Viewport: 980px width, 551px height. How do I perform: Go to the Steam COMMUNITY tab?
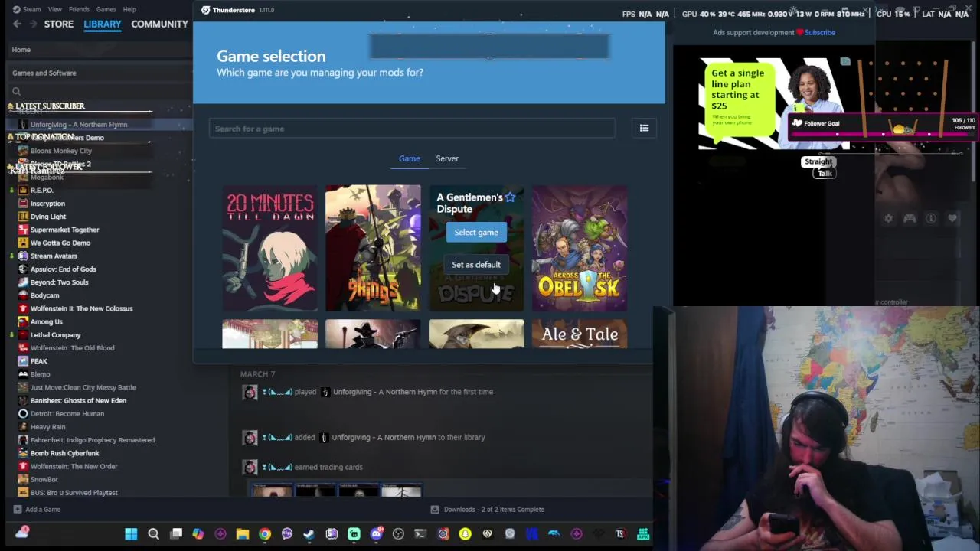tap(159, 24)
